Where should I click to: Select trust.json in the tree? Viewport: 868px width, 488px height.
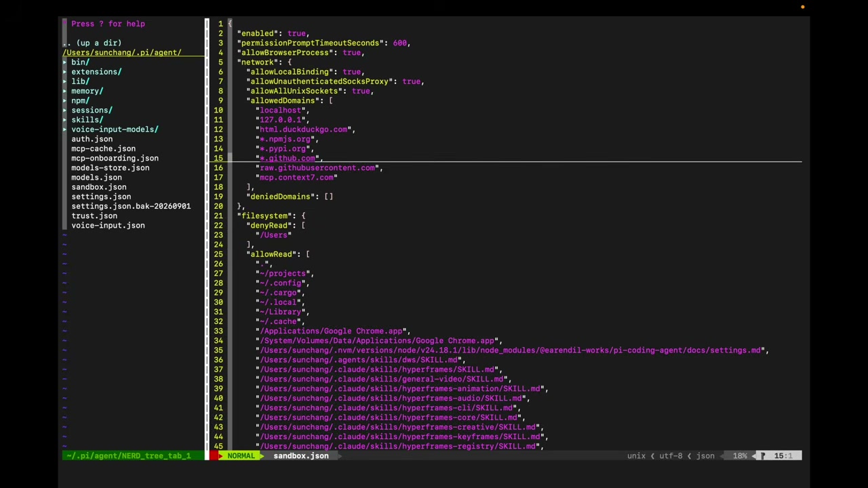point(94,216)
